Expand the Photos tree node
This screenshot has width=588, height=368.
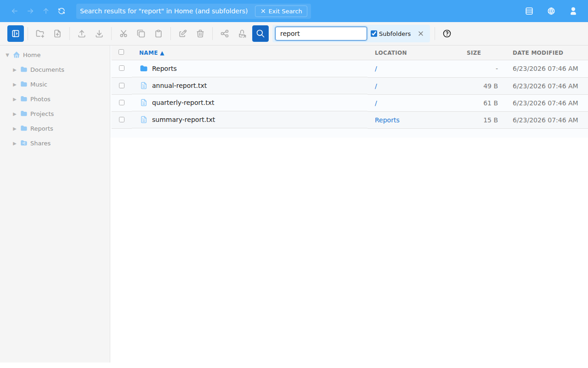(15, 99)
